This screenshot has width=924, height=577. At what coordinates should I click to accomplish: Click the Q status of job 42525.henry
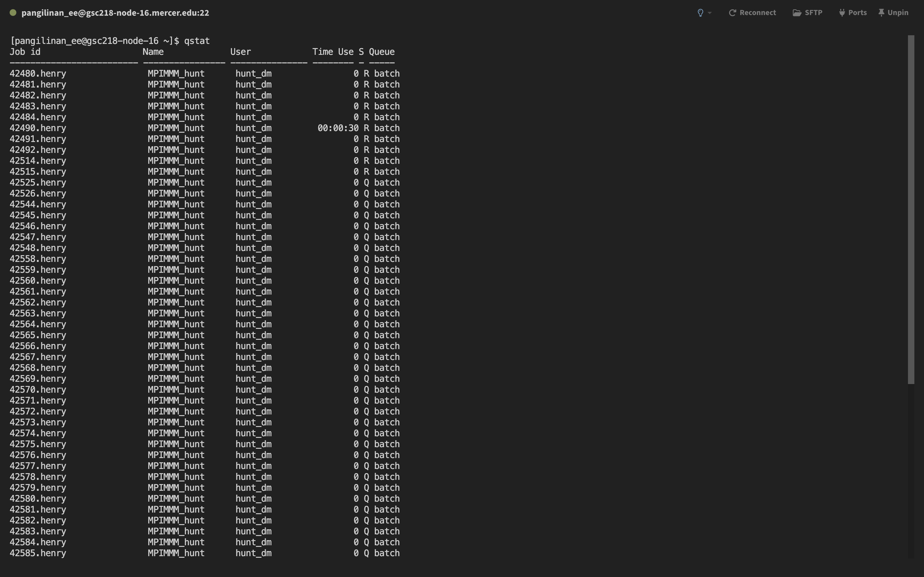366,183
